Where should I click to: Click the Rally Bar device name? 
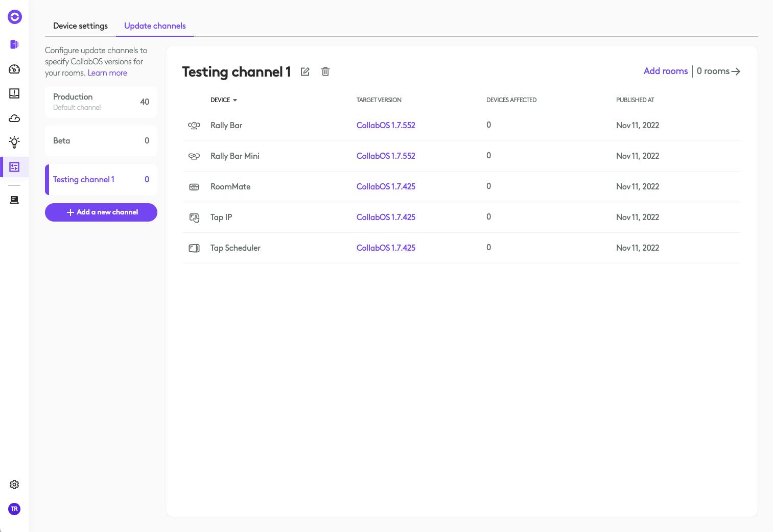point(226,125)
